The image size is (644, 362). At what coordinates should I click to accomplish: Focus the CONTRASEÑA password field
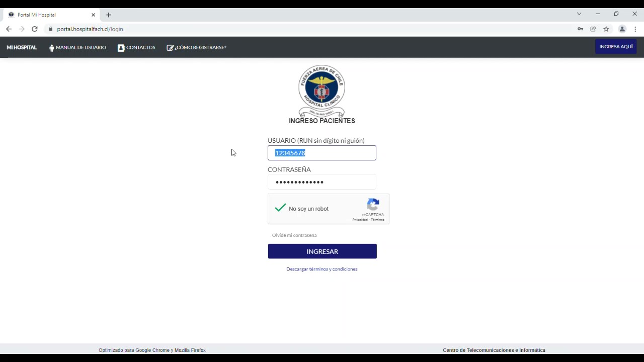pos(322,182)
